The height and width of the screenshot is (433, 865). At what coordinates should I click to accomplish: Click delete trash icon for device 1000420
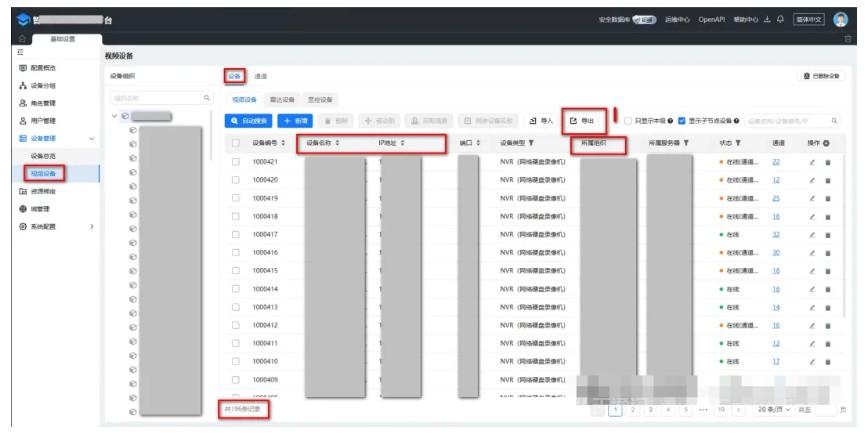(x=827, y=180)
